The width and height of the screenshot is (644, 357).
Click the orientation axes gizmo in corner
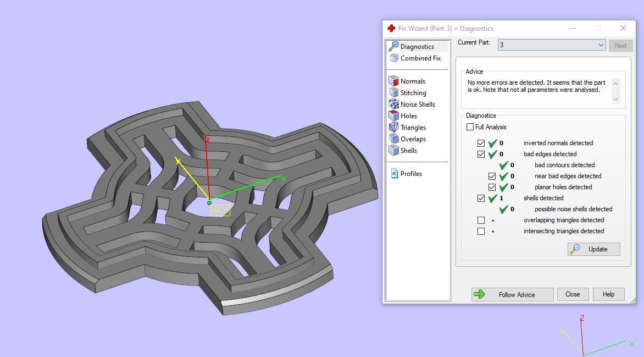598,335
